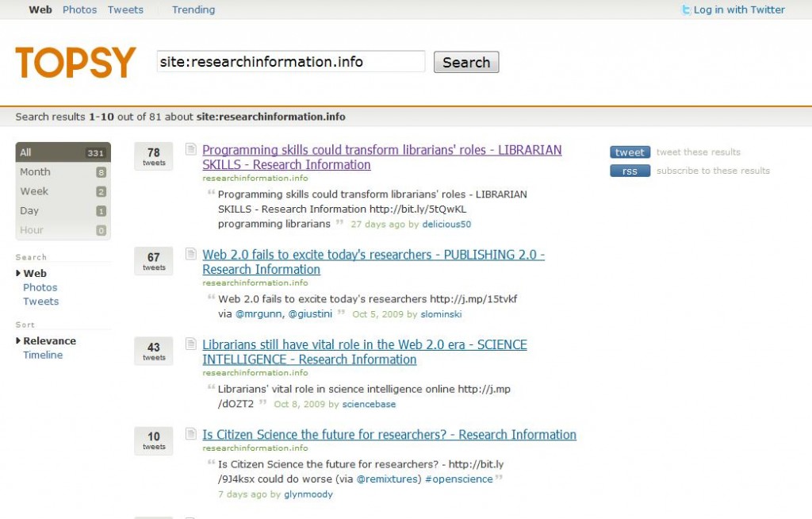The image size is (812, 519).
Task: Click the Twitter bird icon beside Log in
Action: (x=686, y=10)
